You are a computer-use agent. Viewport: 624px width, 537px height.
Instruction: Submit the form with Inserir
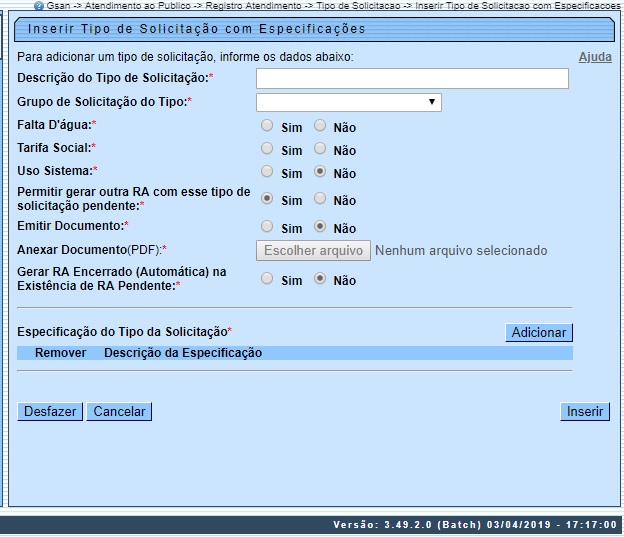585,411
